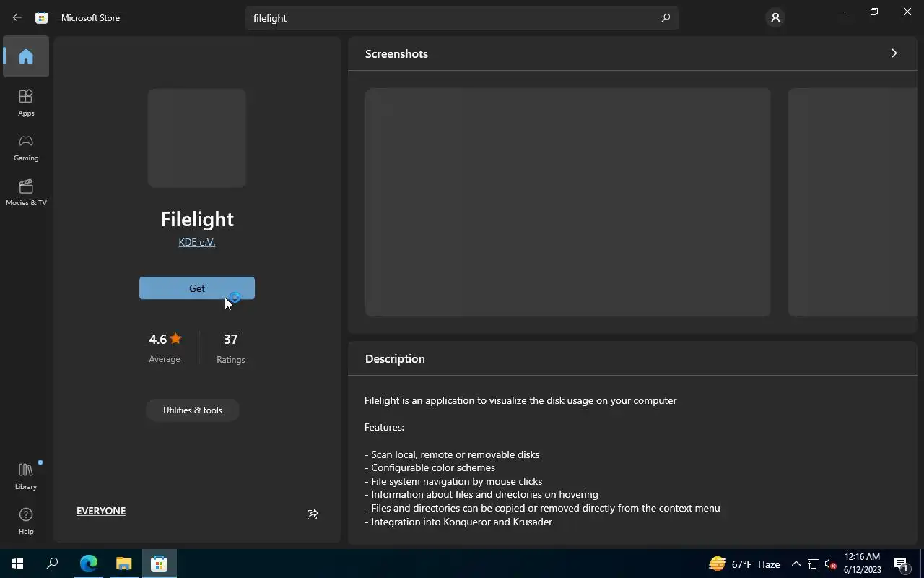Restore down the Store window
This screenshot has height=578, width=924.
pos(873,12)
